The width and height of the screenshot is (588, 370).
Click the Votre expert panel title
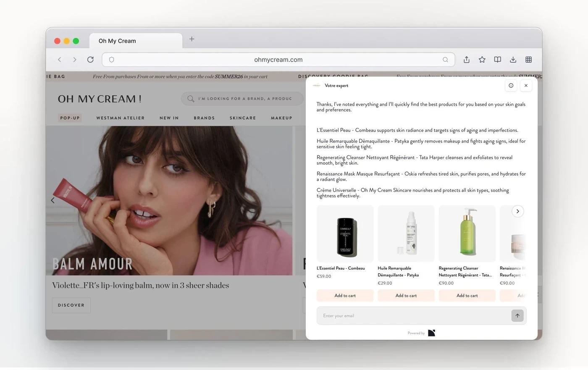click(x=336, y=86)
